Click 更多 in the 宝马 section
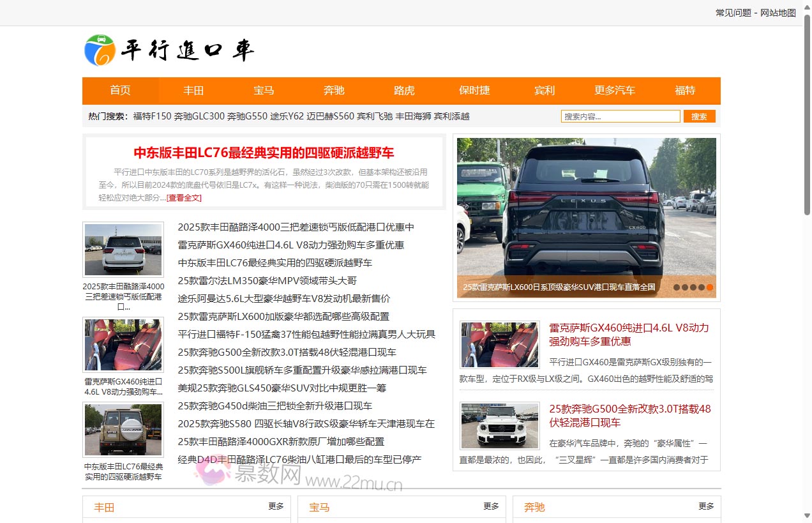 490,506
